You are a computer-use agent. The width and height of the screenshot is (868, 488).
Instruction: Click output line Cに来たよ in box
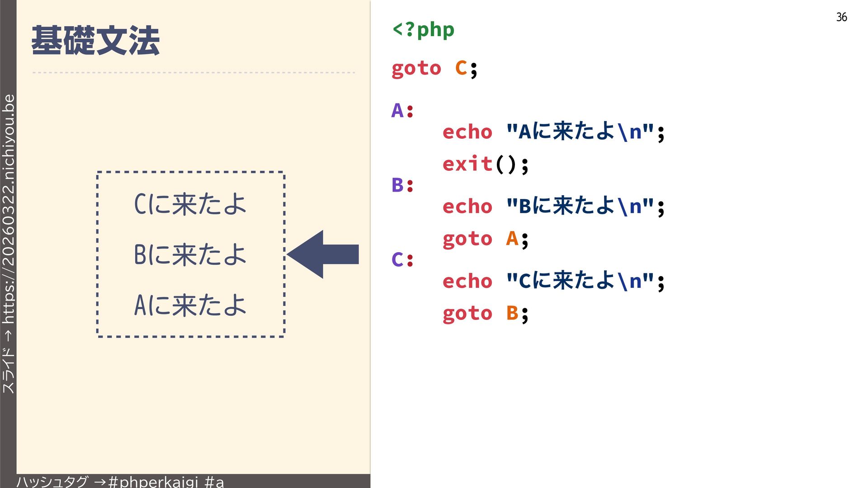[190, 204]
